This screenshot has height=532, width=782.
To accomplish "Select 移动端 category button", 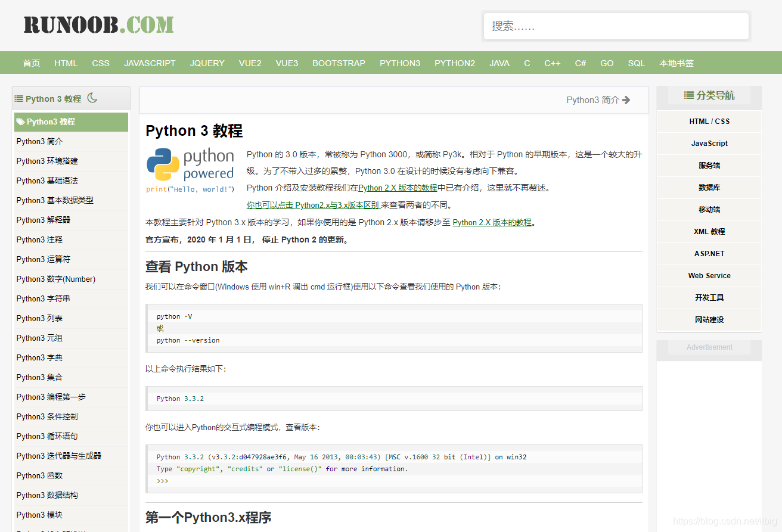I will click(709, 210).
